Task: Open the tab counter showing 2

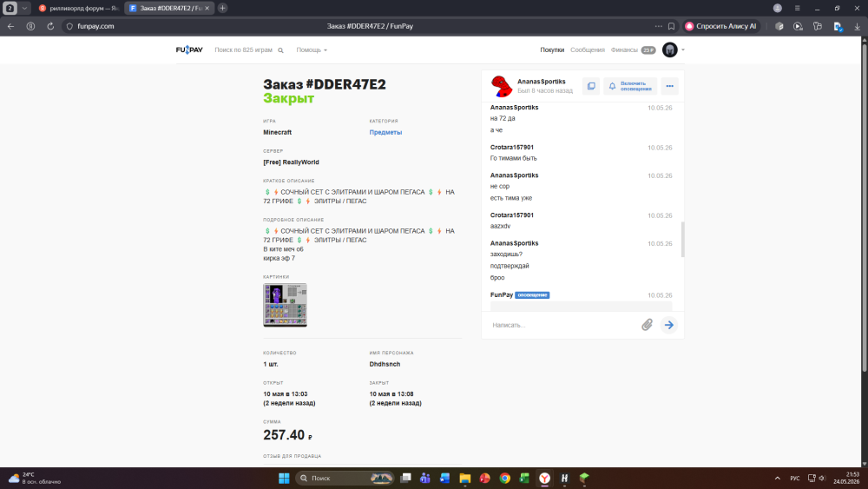Action: coord(10,9)
